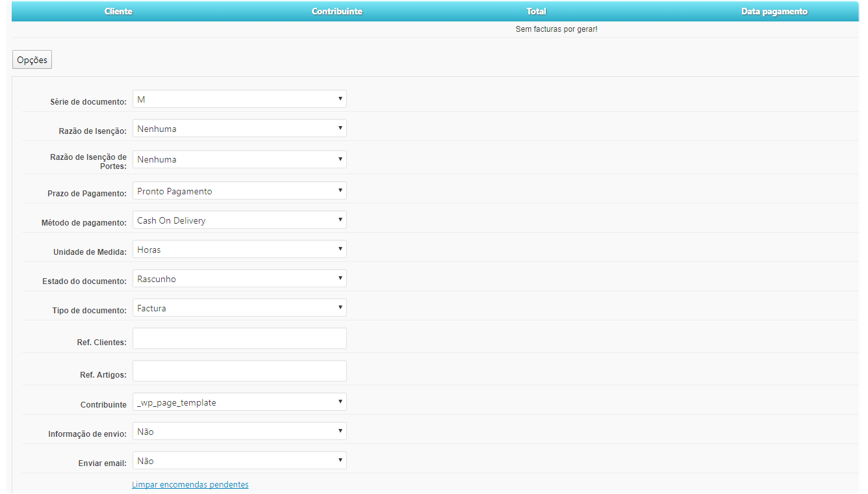This screenshot has width=868, height=494.
Task: Select the Prazo de Pagamento dropdown
Action: point(240,190)
